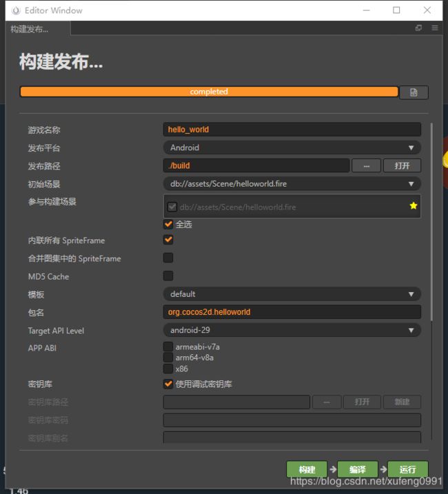Click the yellow star on helloworld.fire scene

(414, 206)
